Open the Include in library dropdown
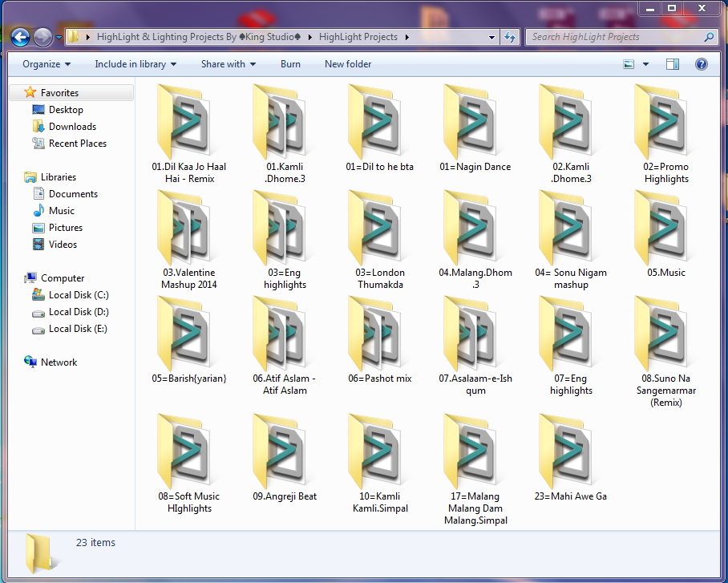 (135, 64)
